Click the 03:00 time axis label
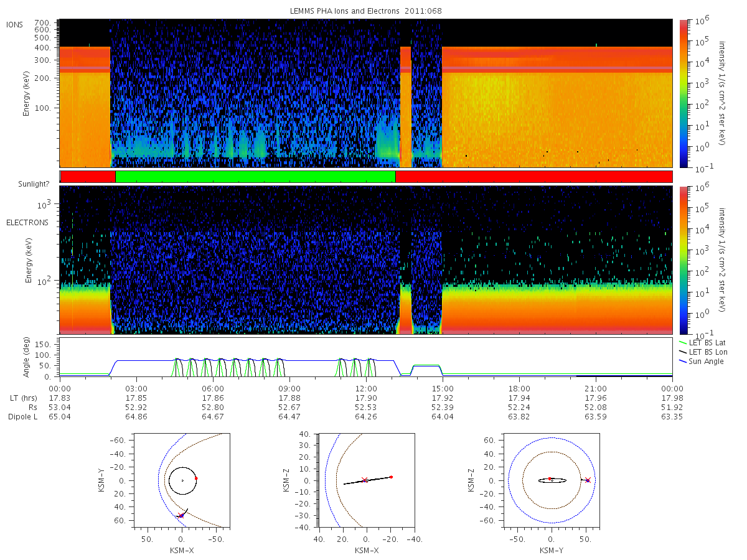Viewport: 747px width, 560px height. 136,388
